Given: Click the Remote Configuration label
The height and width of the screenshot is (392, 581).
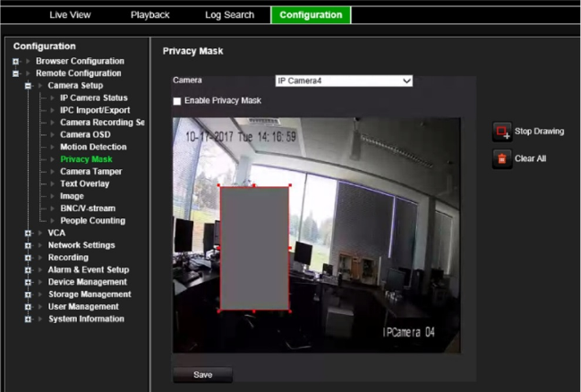Looking at the screenshot, I should point(79,73).
